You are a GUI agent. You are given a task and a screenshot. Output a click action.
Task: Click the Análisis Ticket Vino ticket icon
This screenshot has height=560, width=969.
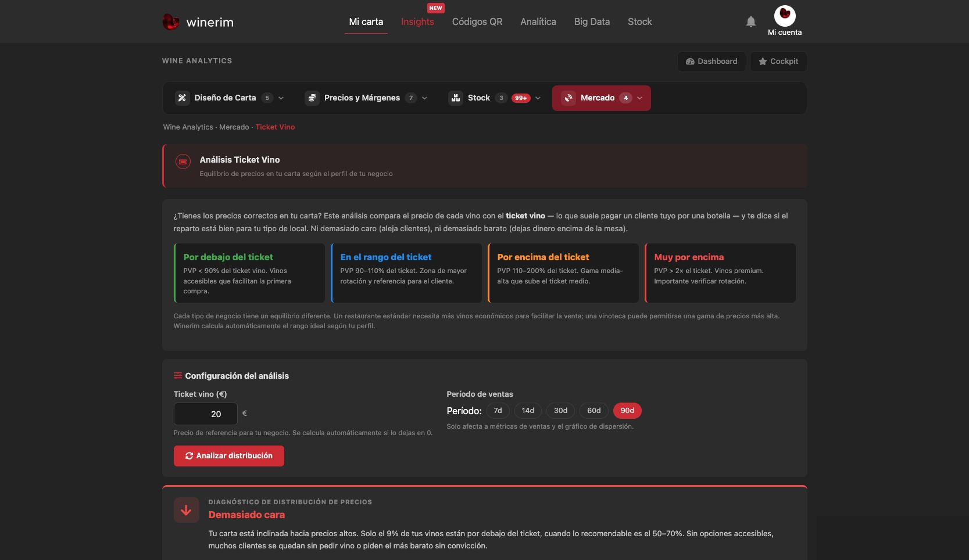(x=183, y=162)
